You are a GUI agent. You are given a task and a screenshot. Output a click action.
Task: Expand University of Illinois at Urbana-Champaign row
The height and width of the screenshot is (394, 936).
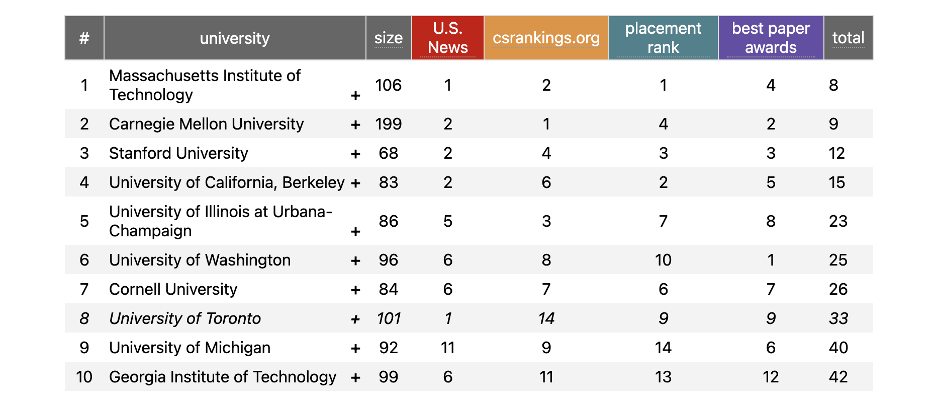click(x=355, y=232)
